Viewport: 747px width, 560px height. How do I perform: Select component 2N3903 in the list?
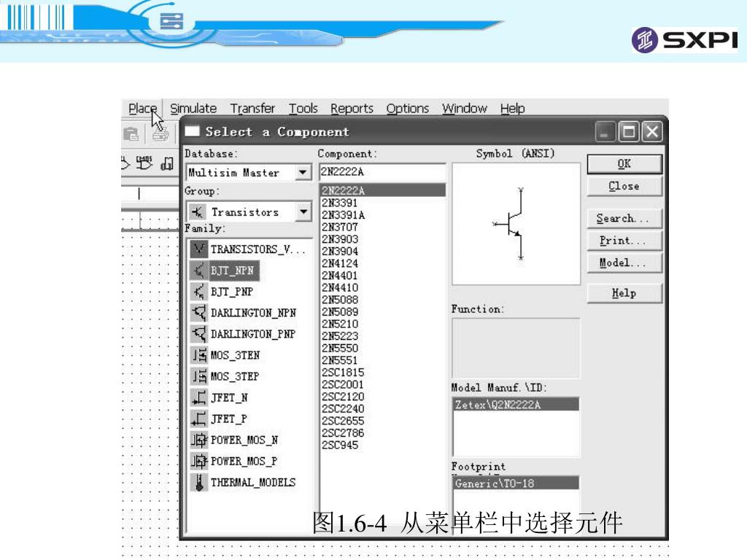coord(340,239)
